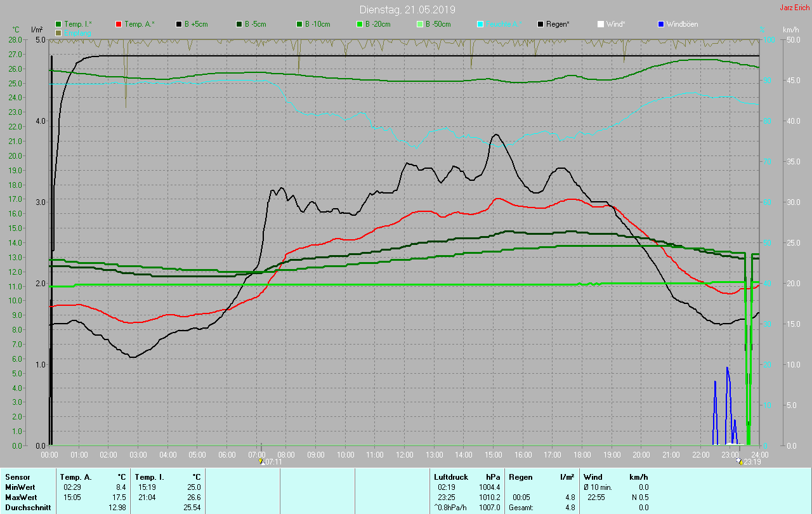Click the blue Windböen legend square
Screen dimensions: 812x514
pyautogui.click(x=661, y=24)
